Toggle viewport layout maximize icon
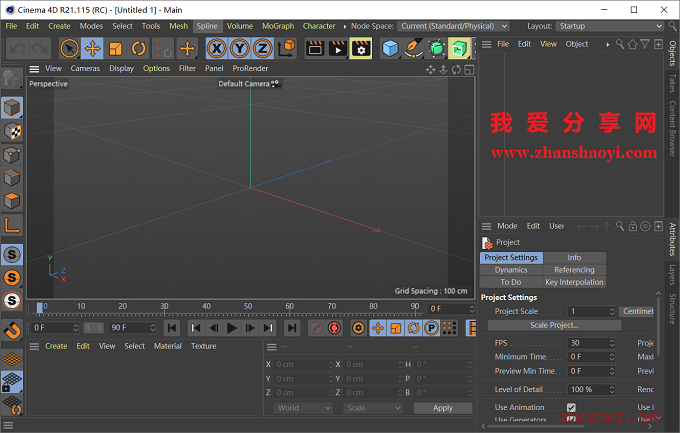The image size is (680, 433). (469, 69)
